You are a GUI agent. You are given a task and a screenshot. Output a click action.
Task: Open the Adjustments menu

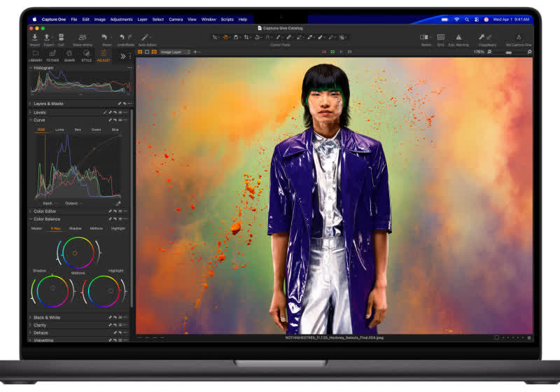(x=121, y=20)
